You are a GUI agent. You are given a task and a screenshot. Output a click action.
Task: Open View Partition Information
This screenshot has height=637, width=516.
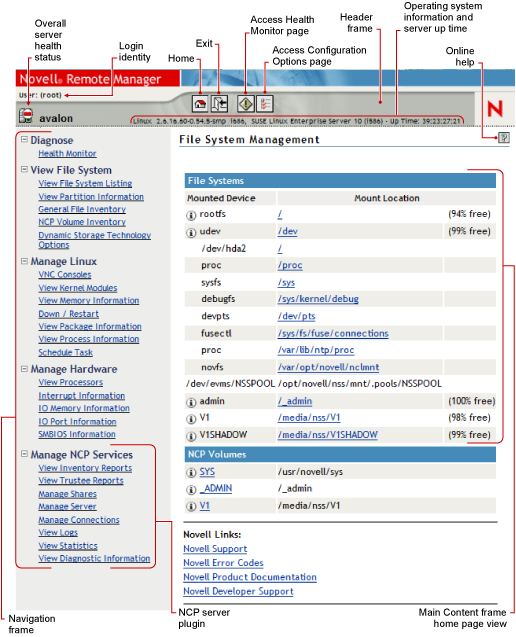(91, 197)
